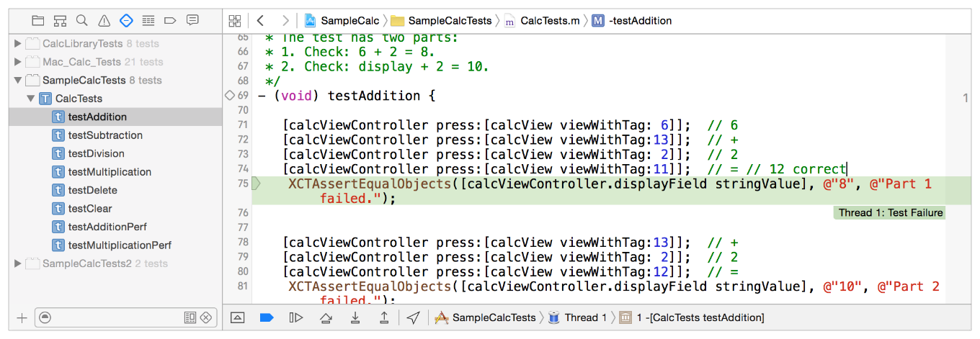Select testSubtraction in the test navigator
980x339 pixels.
105,135
